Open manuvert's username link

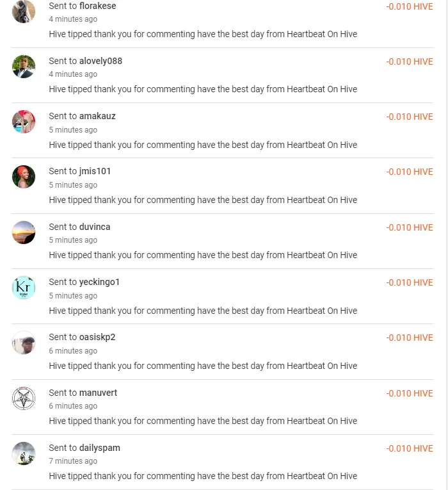(x=98, y=393)
